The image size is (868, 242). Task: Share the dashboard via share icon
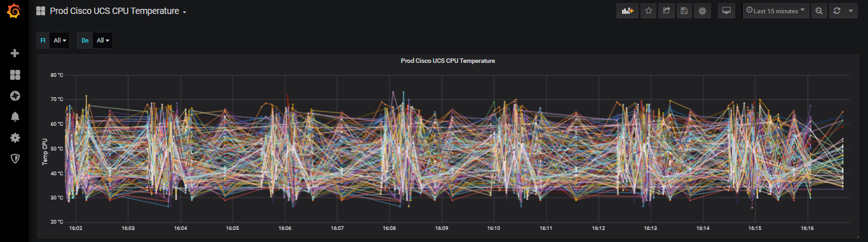point(667,11)
